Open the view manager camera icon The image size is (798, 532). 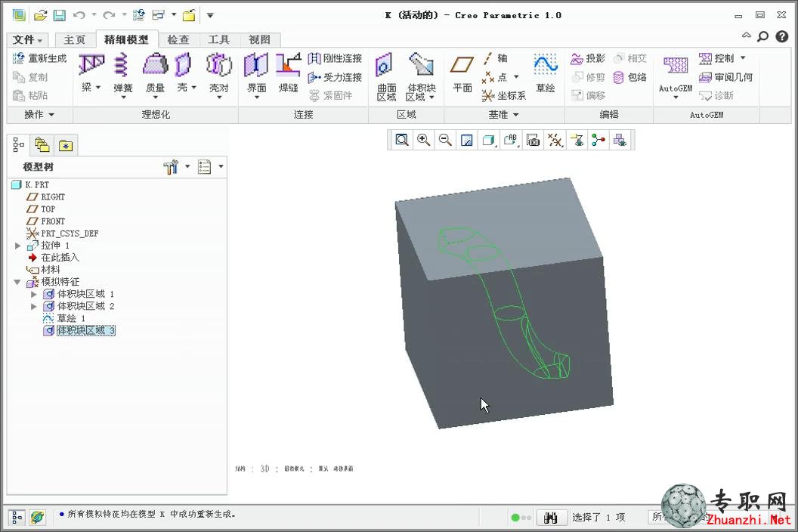pyautogui.click(x=533, y=140)
